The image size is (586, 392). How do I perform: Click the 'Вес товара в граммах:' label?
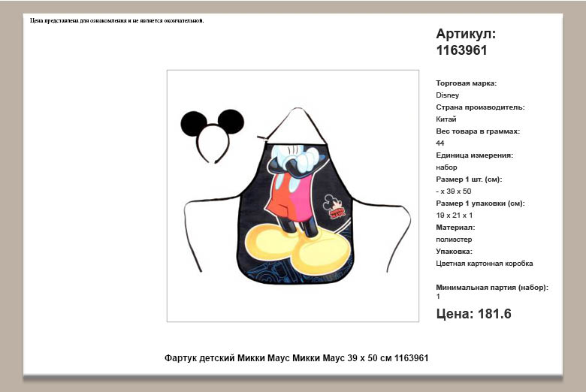coord(478,131)
